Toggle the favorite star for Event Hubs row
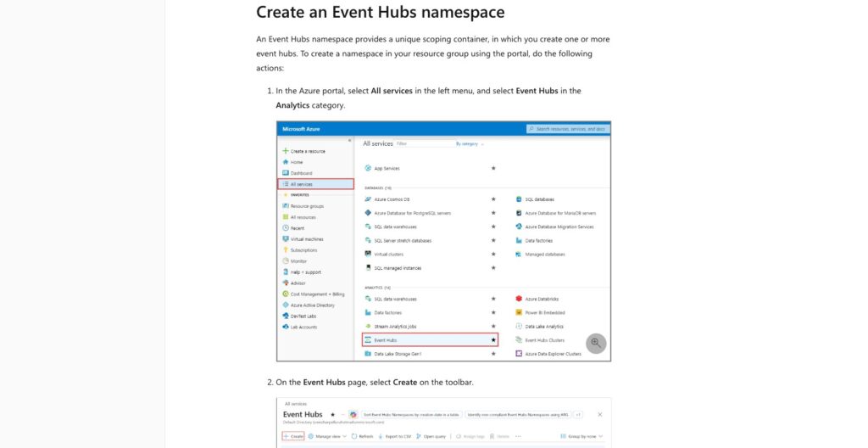The image size is (868, 448). tap(493, 340)
